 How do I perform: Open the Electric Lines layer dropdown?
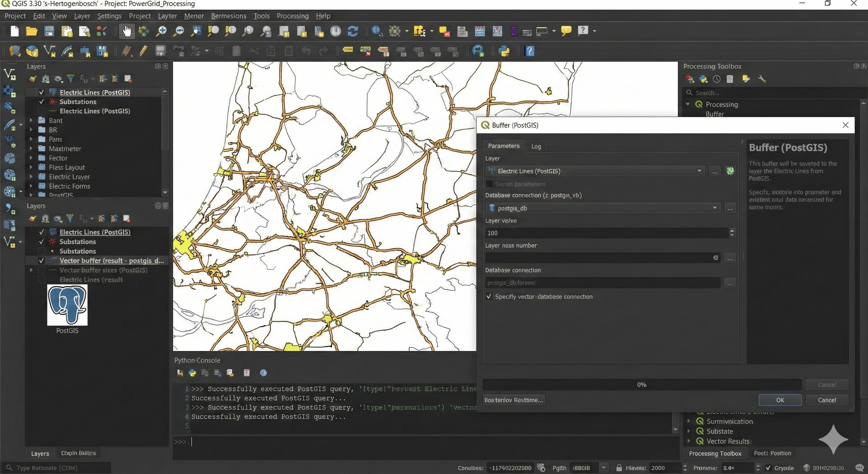pos(699,171)
